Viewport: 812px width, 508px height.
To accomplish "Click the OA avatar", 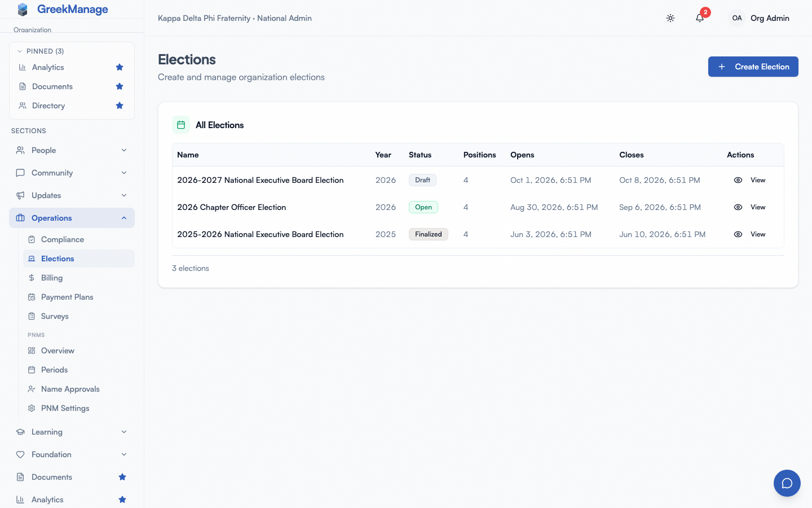I will click(x=737, y=18).
